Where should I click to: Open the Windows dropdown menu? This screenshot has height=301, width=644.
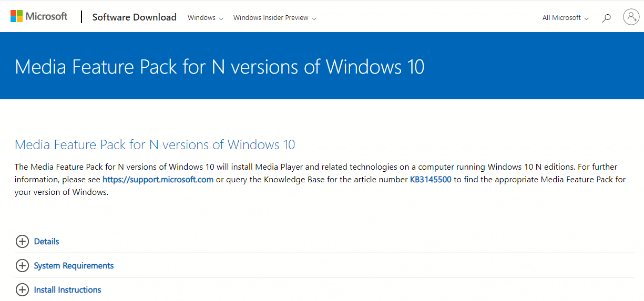point(206,18)
